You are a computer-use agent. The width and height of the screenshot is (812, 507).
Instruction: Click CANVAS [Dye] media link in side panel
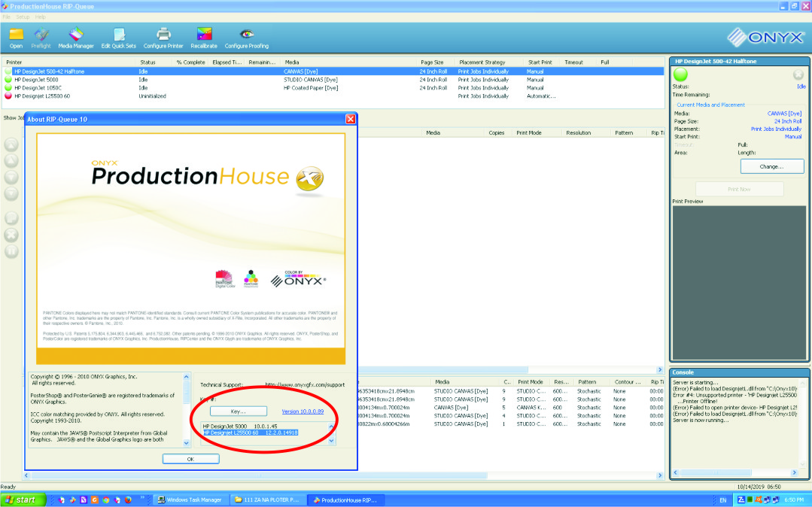click(x=784, y=114)
